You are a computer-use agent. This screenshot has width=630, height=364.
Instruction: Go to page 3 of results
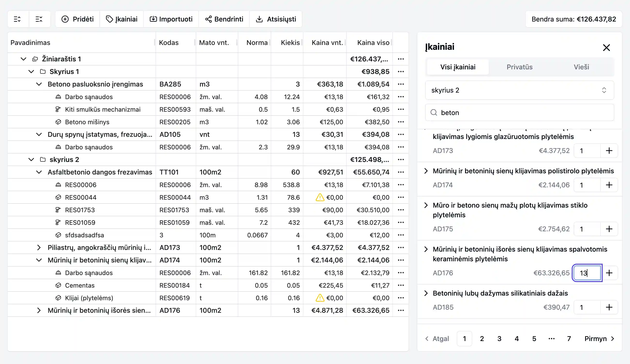pyautogui.click(x=499, y=339)
